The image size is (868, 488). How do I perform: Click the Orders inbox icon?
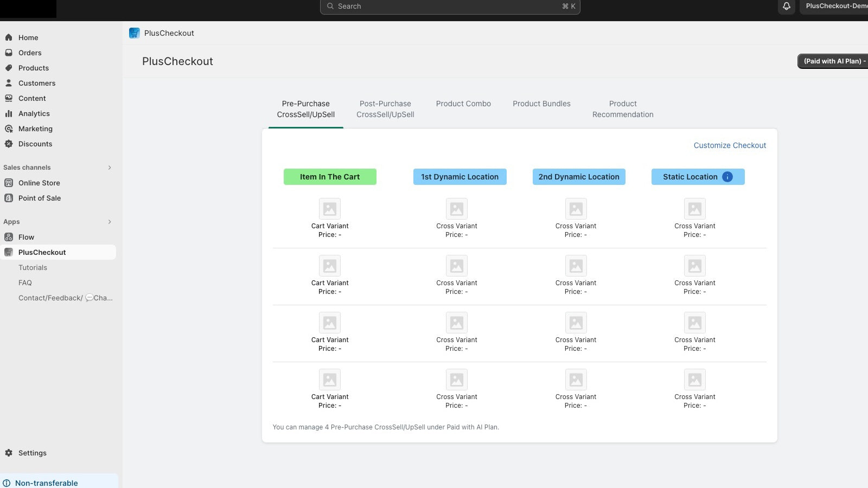(9, 53)
